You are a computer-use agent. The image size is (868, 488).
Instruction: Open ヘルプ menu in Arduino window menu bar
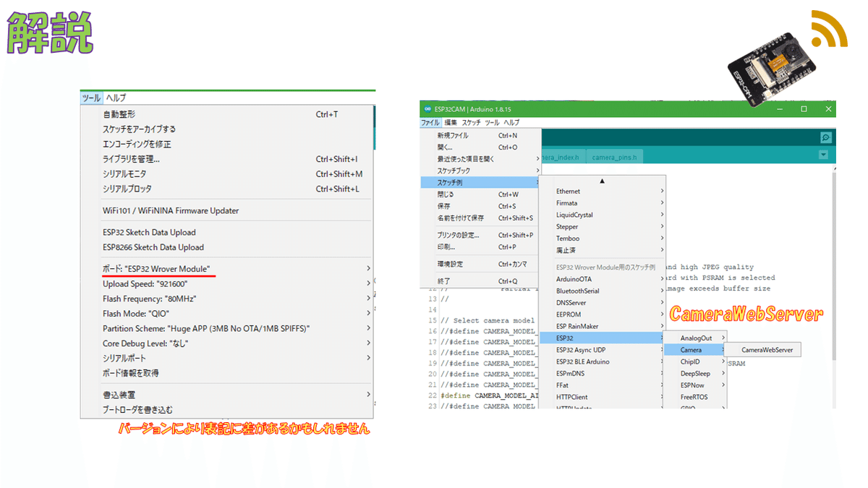pos(511,123)
